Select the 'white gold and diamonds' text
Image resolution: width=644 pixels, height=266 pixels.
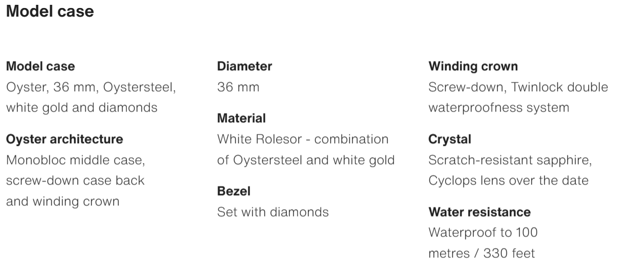82,107
